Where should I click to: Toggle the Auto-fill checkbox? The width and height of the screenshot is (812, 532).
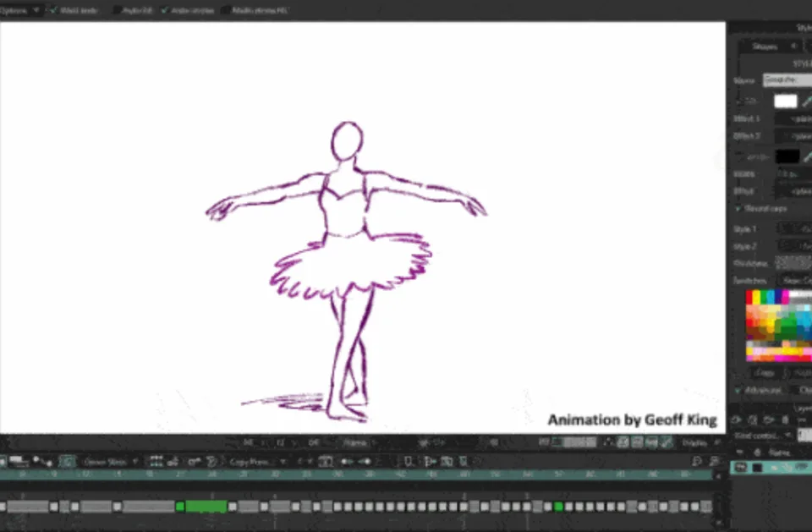coord(117,10)
